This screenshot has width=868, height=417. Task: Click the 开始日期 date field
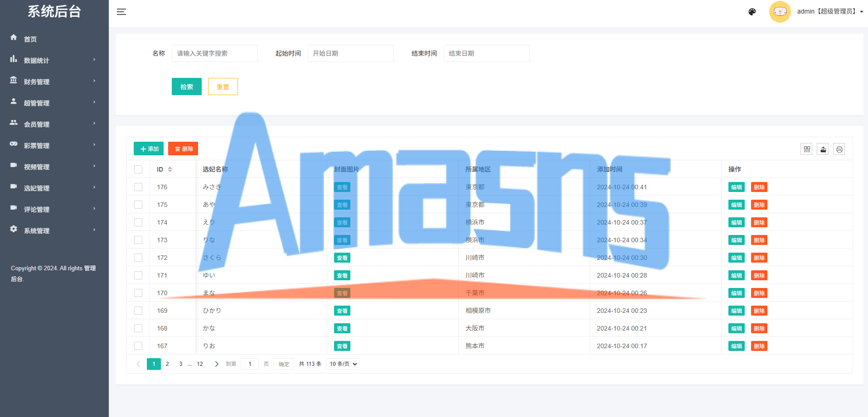[351, 53]
